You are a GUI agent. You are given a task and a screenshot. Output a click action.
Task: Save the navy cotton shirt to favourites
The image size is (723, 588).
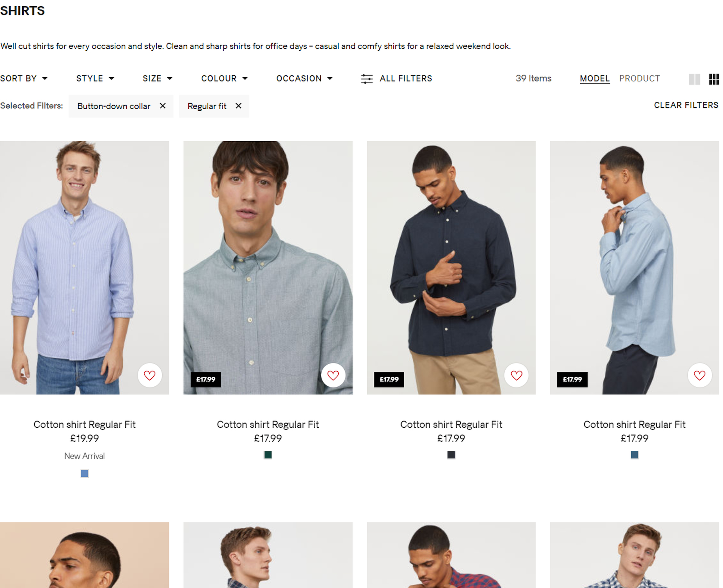pyautogui.click(x=516, y=375)
